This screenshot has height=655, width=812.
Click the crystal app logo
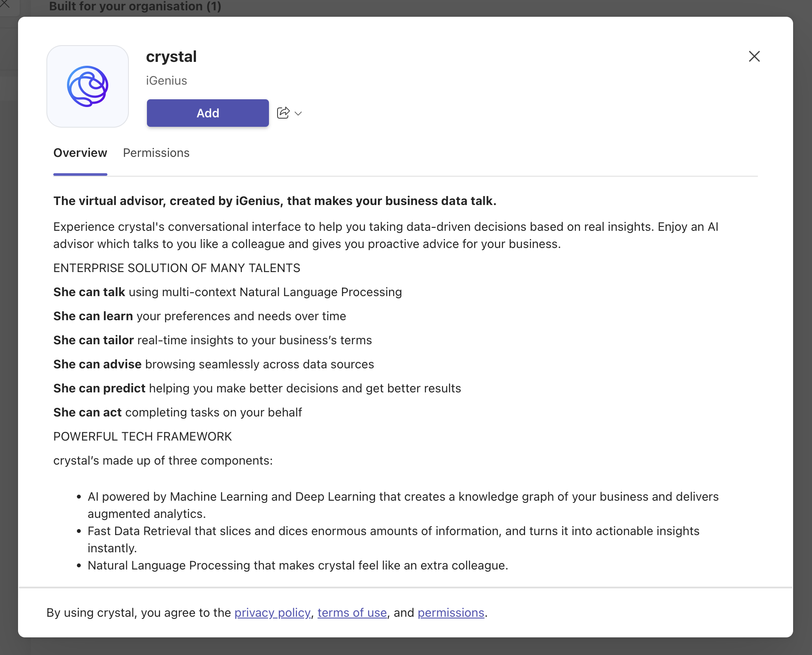coord(88,86)
